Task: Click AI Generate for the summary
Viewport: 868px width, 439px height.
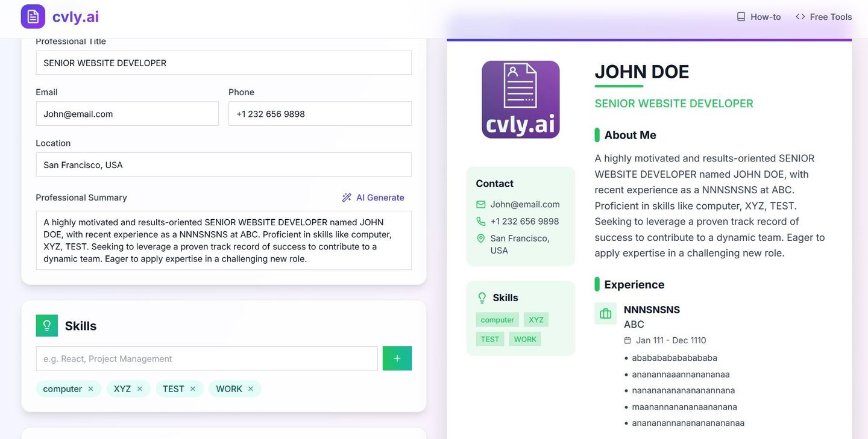Action: click(x=373, y=198)
